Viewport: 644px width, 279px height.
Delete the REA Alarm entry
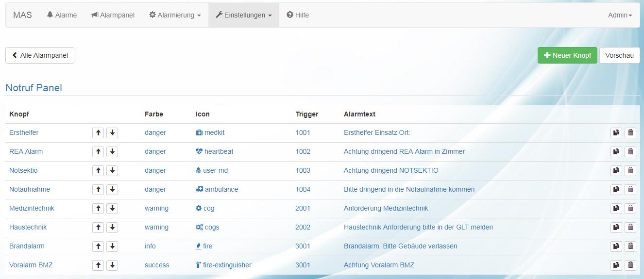[630, 152]
